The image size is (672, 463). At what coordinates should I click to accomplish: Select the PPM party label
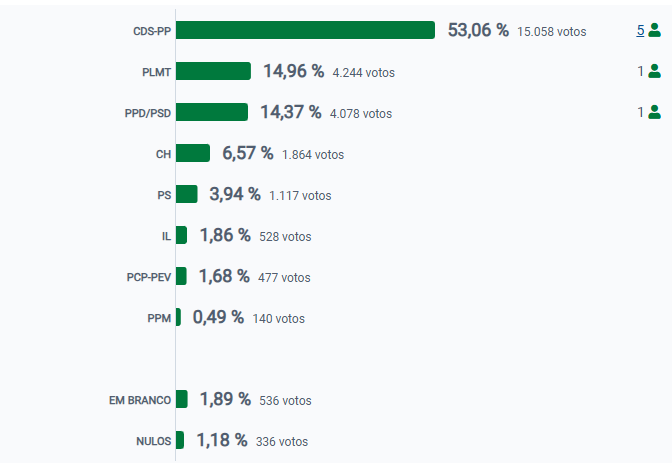point(159,318)
